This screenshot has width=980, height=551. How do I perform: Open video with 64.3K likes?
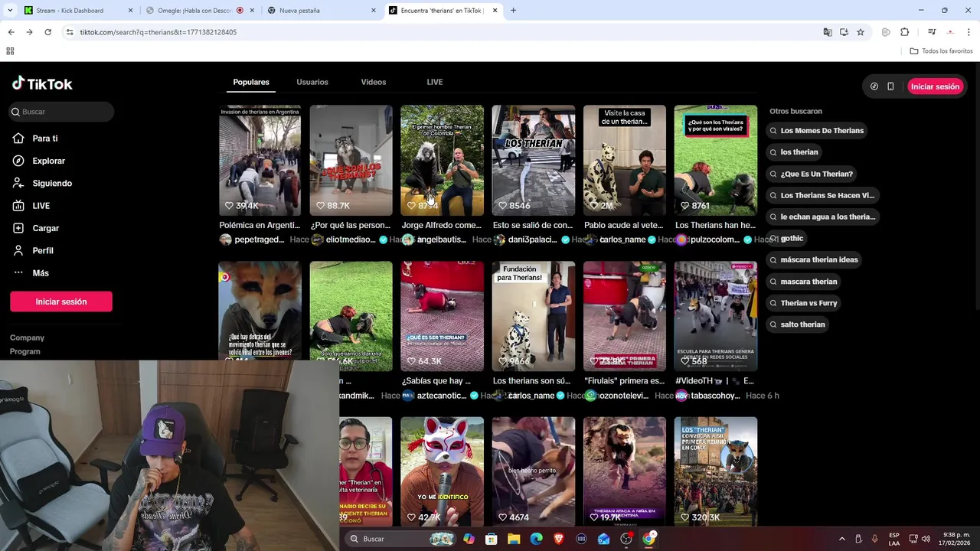[x=442, y=316]
